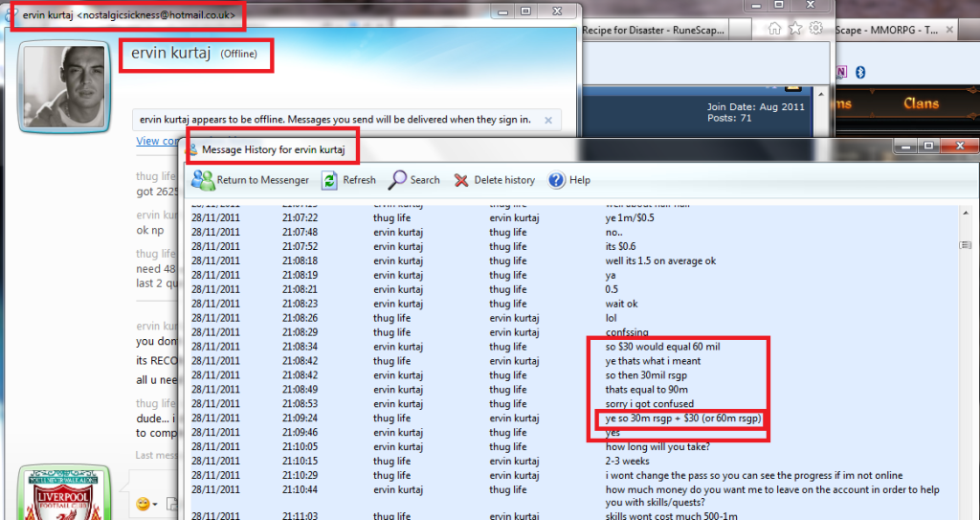980x520 pixels.
Task: Select message "ye 1m/$0.5"
Action: [x=630, y=217]
